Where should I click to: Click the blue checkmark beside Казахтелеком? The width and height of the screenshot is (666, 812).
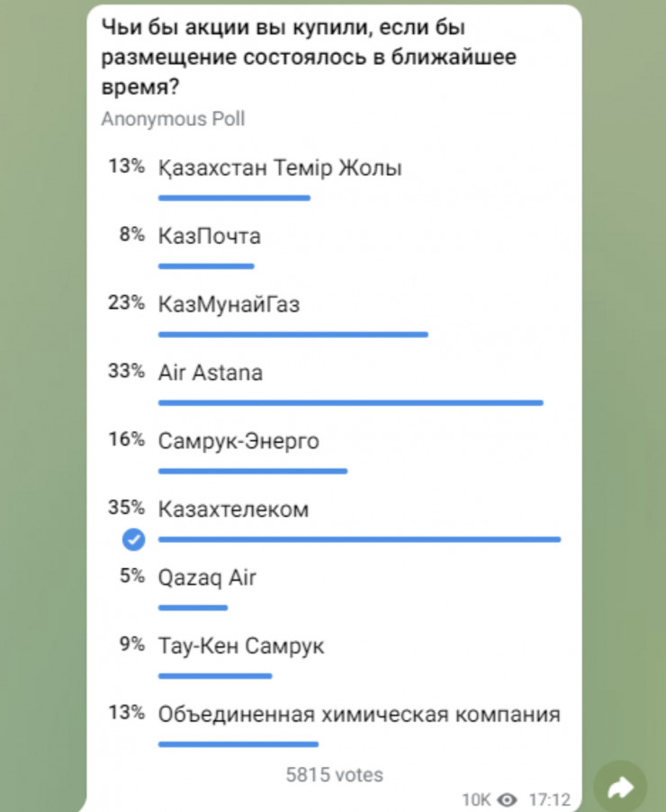(134, 539)
